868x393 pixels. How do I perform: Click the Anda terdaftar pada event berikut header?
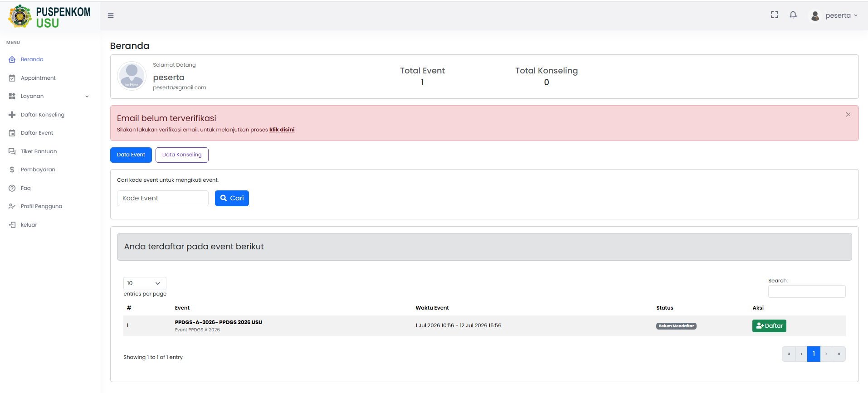(484, 247)
